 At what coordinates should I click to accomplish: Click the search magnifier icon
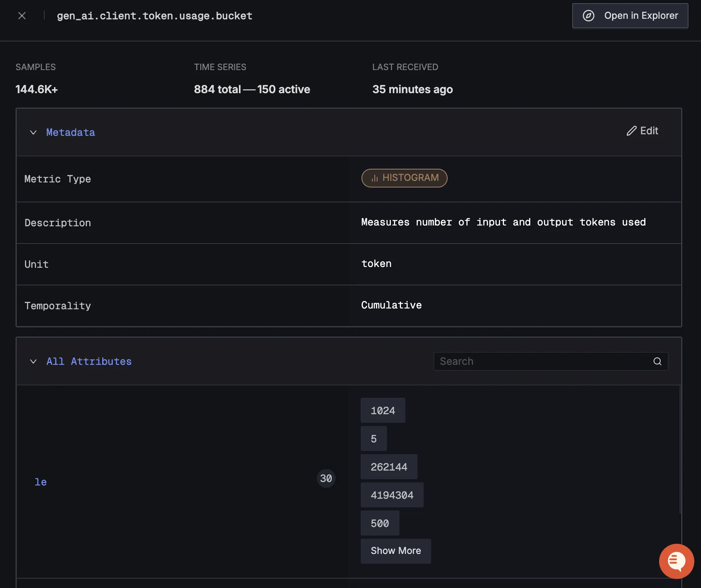tap(657, 361)
